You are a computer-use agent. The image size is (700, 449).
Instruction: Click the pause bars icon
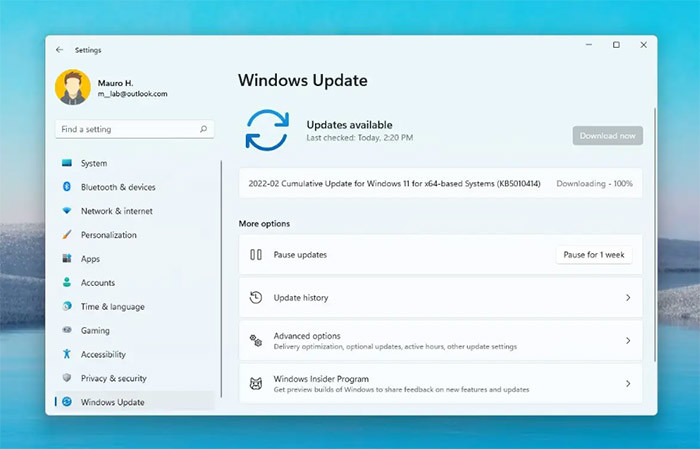click(x=256, y=255)
